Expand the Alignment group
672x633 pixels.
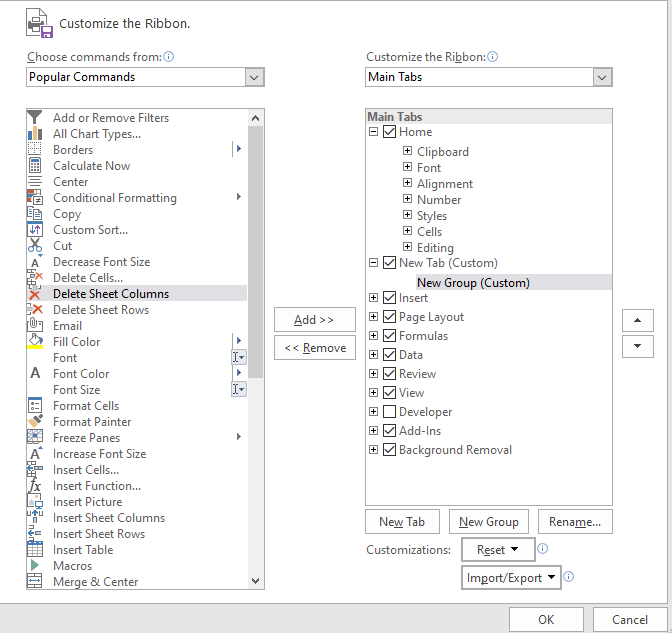(x=408, y=183)
